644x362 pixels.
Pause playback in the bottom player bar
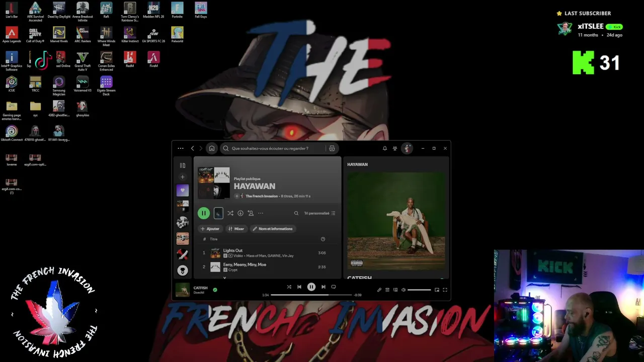pyautogui.click(x=311, y=287)
